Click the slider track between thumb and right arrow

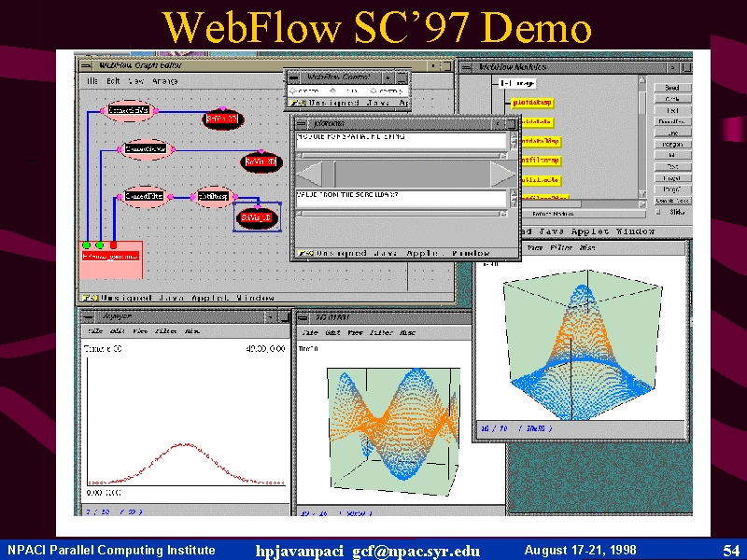(413, 175)
